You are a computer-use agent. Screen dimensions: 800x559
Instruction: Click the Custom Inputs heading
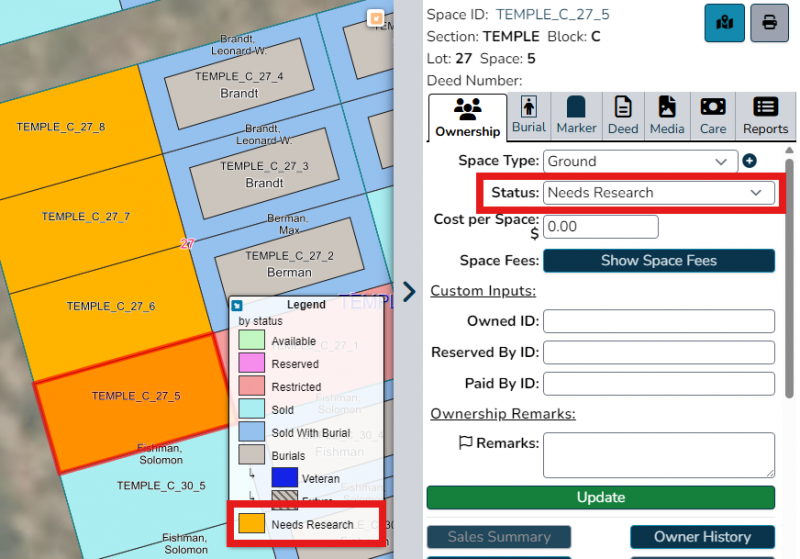pos(483,291)
